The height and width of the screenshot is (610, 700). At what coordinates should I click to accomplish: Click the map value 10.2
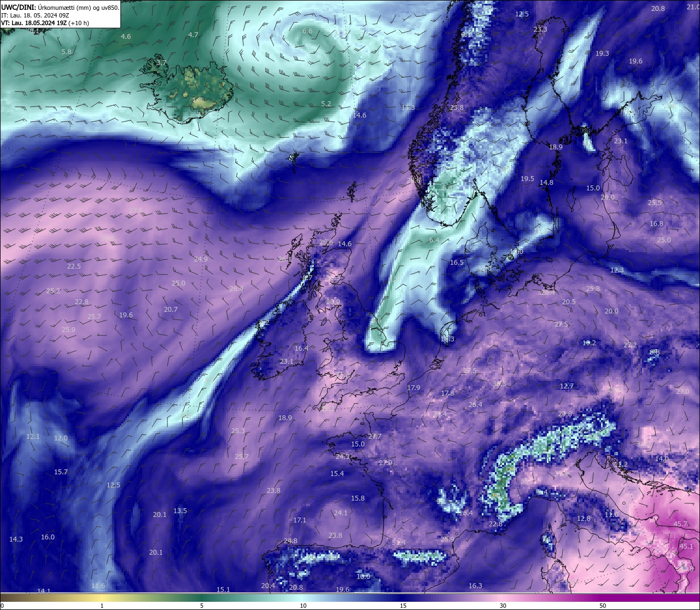(x=589, y=342)
